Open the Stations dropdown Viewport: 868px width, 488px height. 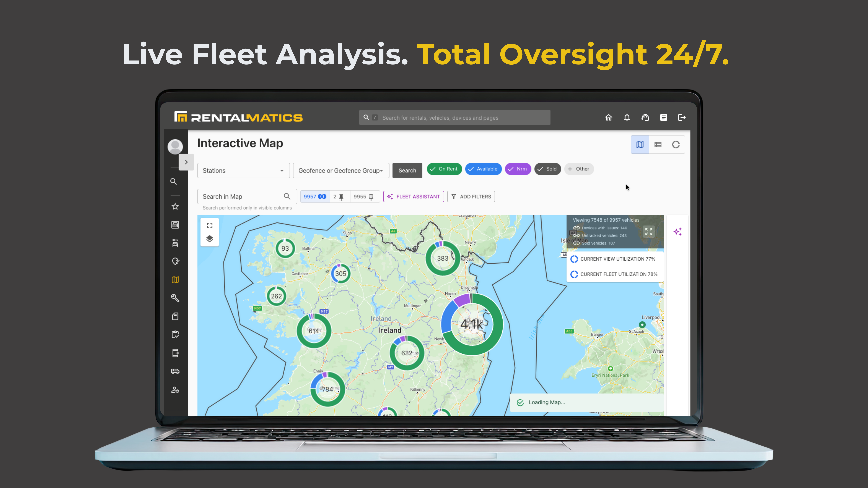tap(244, 170)
